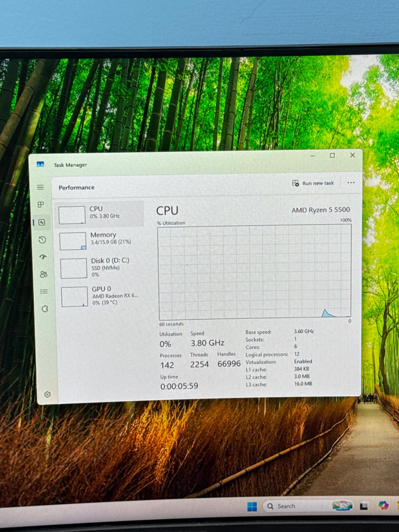
Task: Maximize the Task Manager window
Action: click(332, 156)
